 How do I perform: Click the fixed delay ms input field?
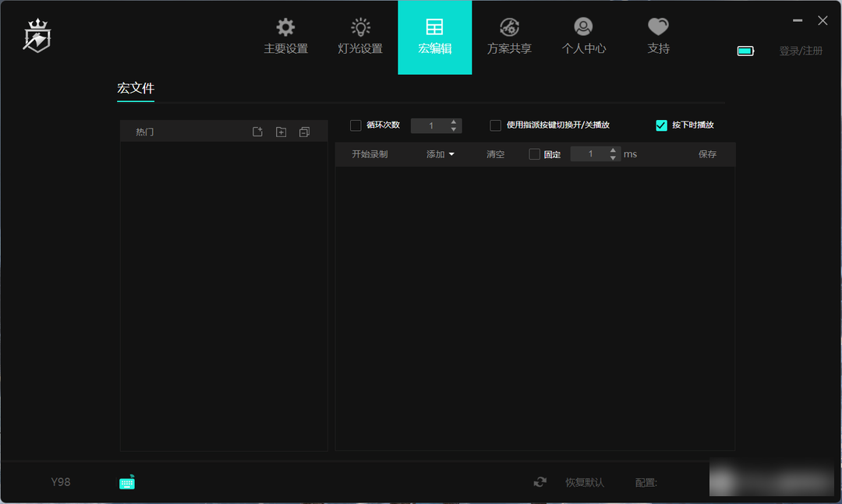tap(589, 154)
